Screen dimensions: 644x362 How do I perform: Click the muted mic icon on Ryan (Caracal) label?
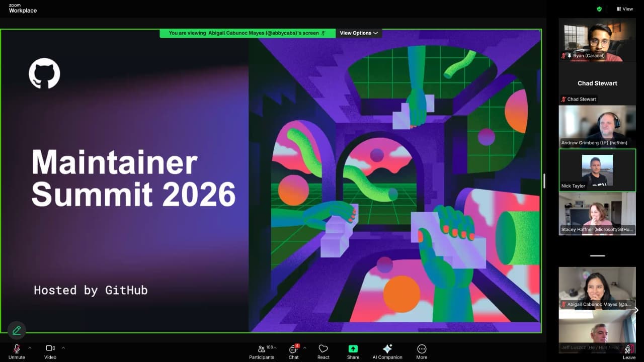(x=564, y=56)
